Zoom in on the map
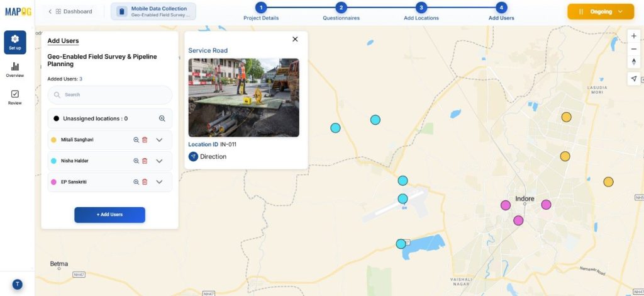The width and height of the screenshot is (644, 296). pos(634,36)
